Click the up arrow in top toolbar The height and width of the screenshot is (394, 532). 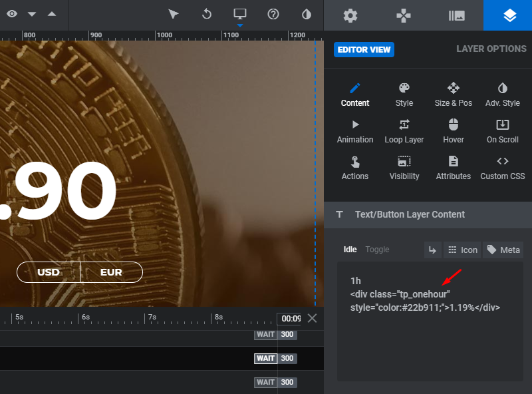(52, 14)
